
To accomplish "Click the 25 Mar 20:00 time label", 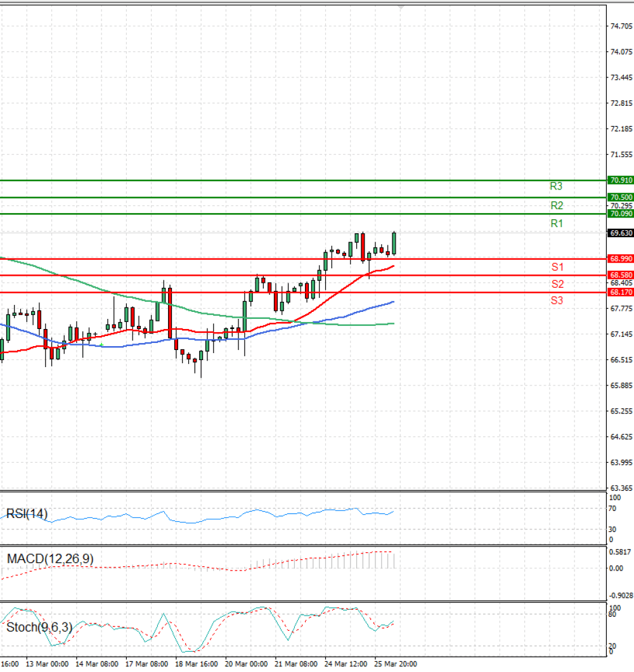I will [395, 664].
